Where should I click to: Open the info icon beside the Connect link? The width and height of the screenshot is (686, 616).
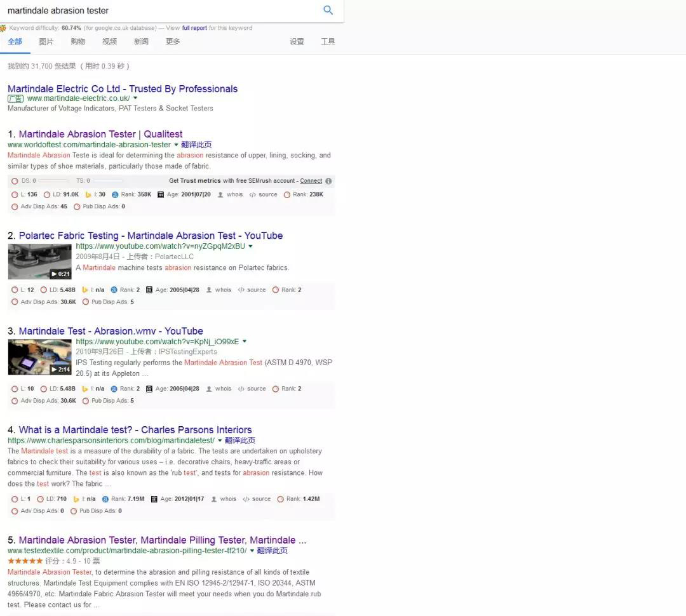[328, 181]
